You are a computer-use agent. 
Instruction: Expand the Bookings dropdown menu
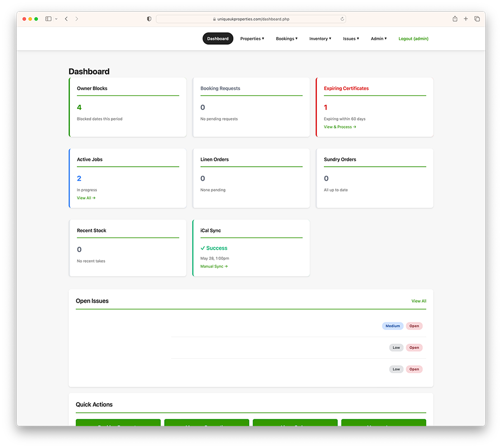click(287, 39)
